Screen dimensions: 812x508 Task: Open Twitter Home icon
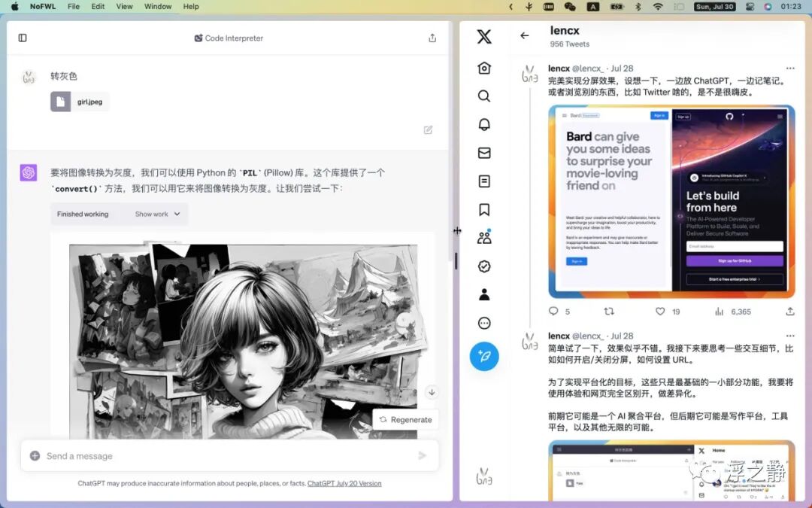[484, 68]
